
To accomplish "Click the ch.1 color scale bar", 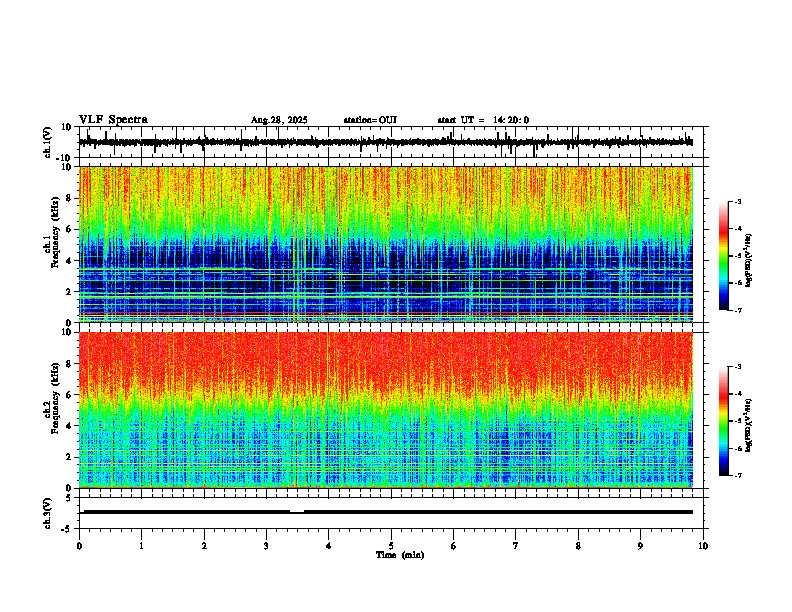I will coord(723,256).
